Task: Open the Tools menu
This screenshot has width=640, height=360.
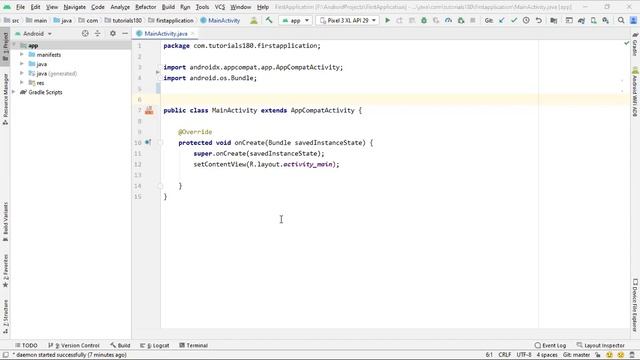Action: [202, 7]
